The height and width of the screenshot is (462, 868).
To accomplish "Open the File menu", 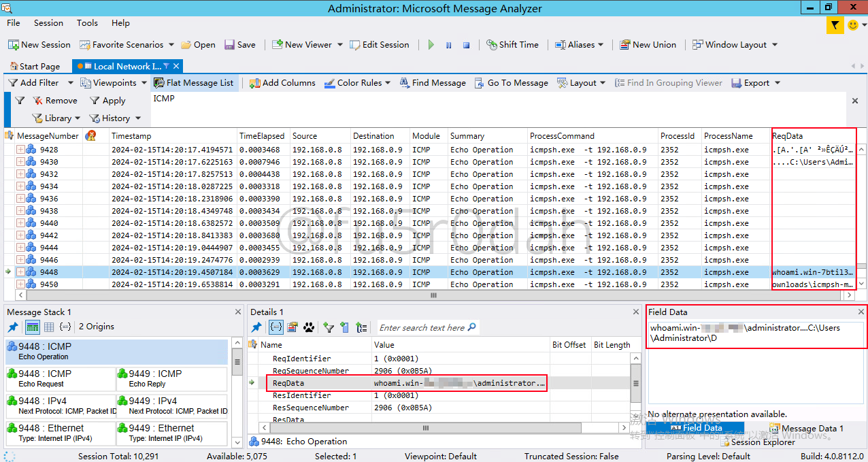I will click(x=14, y=22).
